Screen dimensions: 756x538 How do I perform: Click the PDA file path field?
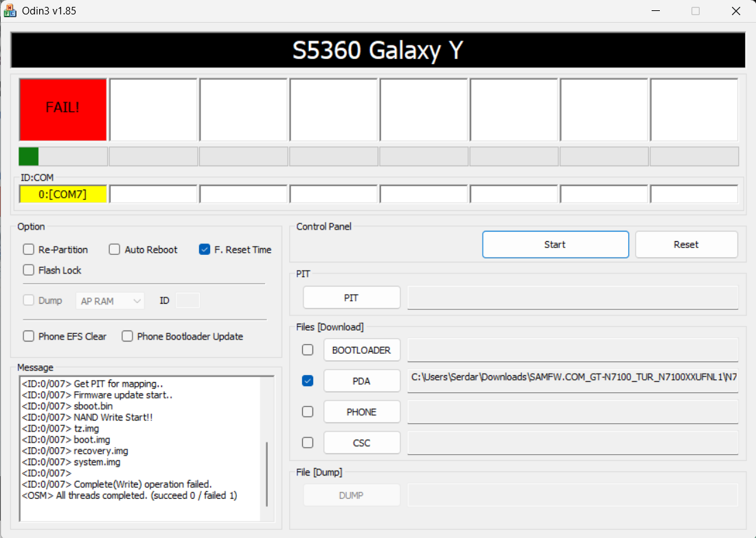[573, 381]
